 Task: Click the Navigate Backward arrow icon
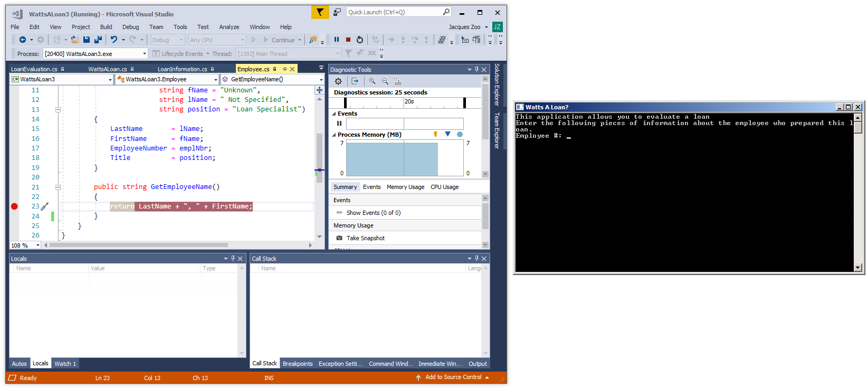tap(23, 40)
